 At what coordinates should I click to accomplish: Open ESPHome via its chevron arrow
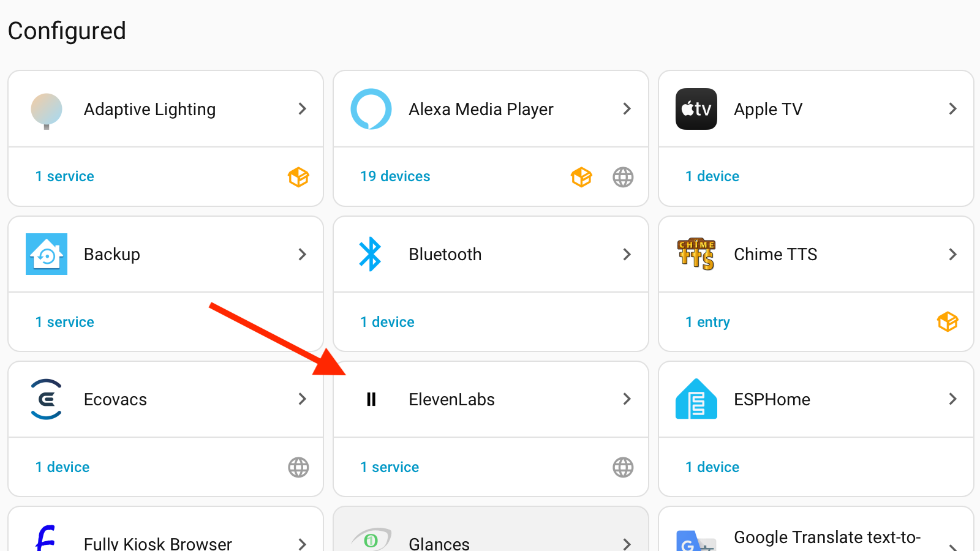click(x=953, y=399)
